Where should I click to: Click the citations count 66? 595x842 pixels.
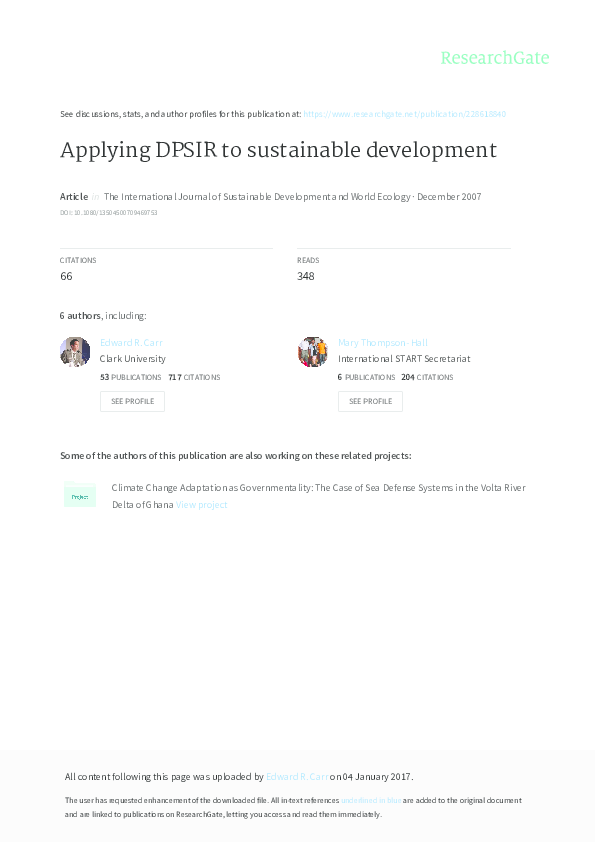pyautogui.click(x=66, y=276)
